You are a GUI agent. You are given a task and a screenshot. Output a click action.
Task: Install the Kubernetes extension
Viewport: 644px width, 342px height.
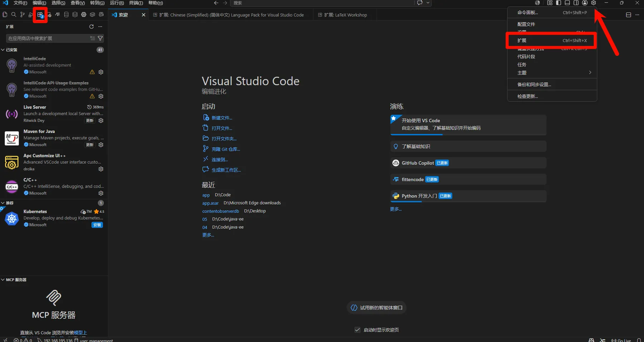(x=97, y=225)
